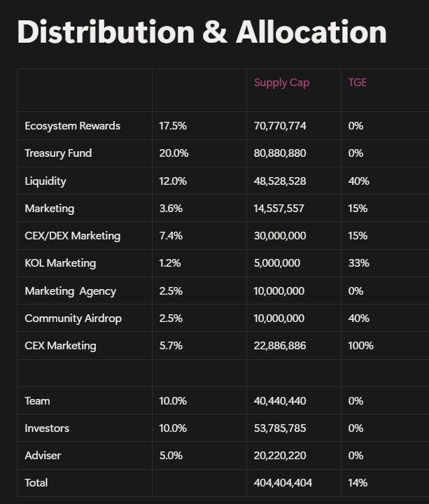The image size is (429, 504).
Task: Select the Adviser row label
Action: tap(43, 456)
